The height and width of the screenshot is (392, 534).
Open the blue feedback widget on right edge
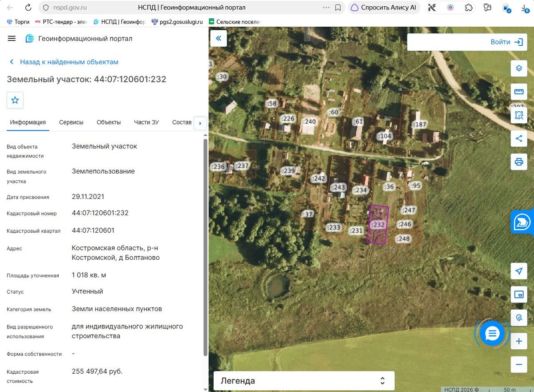[522, 222]
